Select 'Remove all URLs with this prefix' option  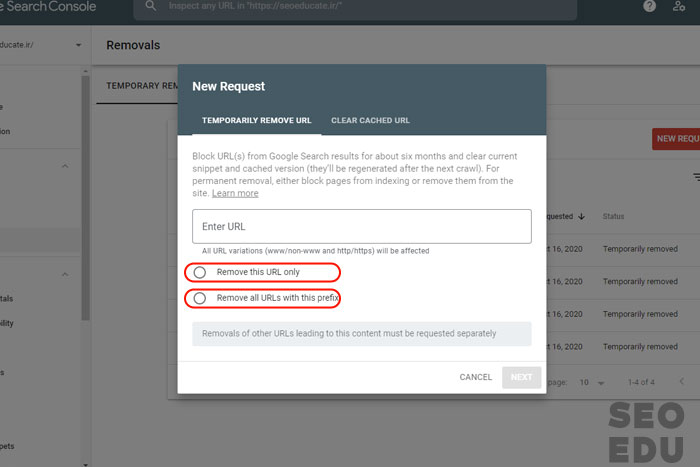200,298
